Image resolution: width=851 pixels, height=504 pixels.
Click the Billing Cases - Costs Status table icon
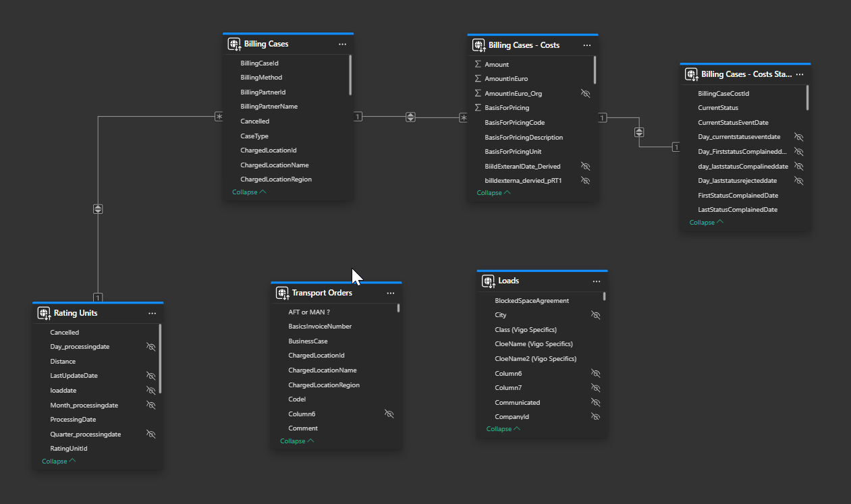[691, 74]
